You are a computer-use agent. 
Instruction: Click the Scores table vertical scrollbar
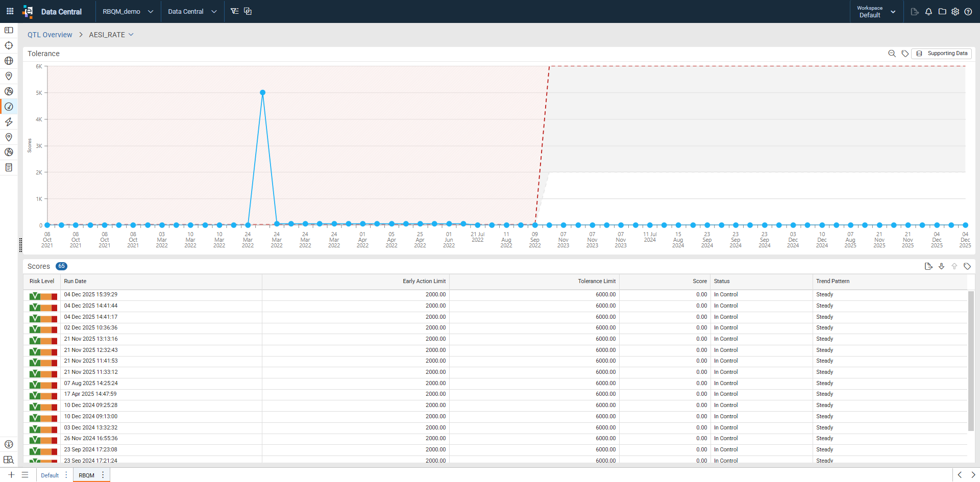pyautogui.click(x=971, y=361)
